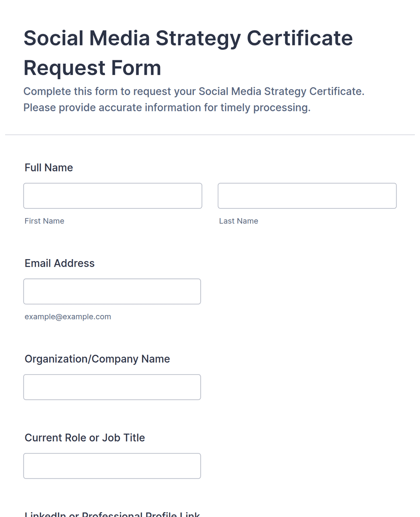Click the LinkedIn or Professional Profile Link label

[x=112, y=514]
